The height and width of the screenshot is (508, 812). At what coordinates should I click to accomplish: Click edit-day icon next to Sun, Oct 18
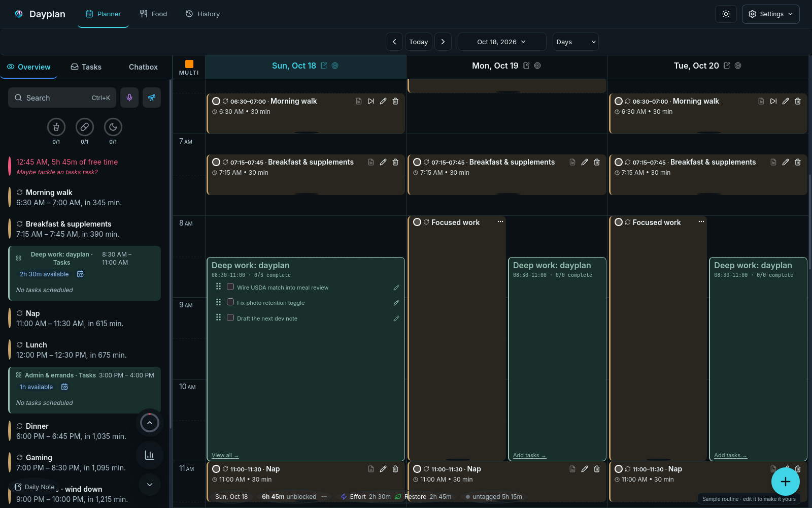tap(324, 66)
